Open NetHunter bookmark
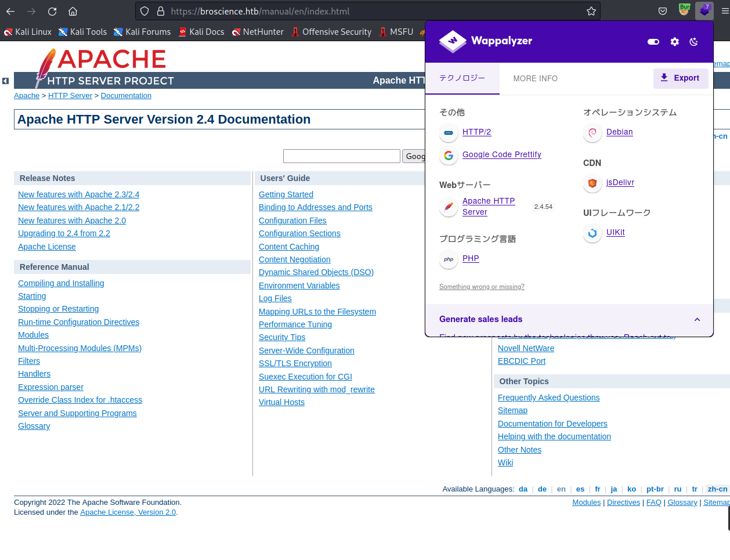 257,32
